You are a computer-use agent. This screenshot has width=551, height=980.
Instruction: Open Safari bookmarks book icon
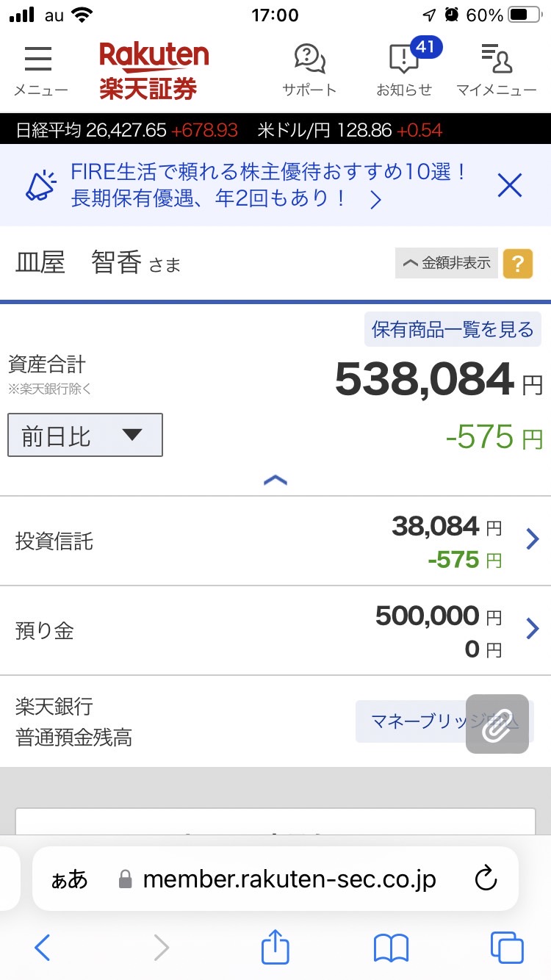(391, 948)
